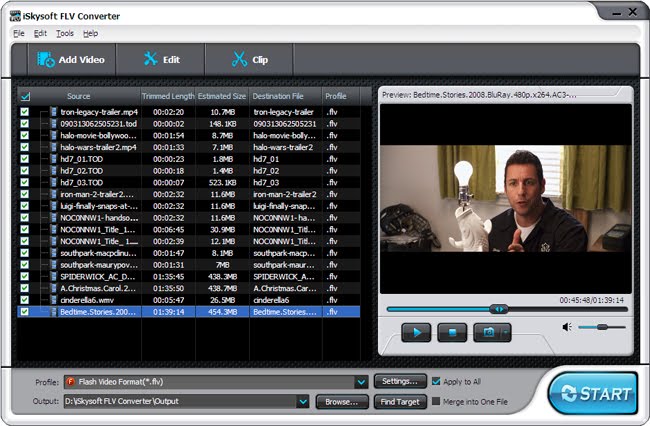Select the halo-movie-bollywoo... row
The image size is (650, 426).
coord(189,136)
